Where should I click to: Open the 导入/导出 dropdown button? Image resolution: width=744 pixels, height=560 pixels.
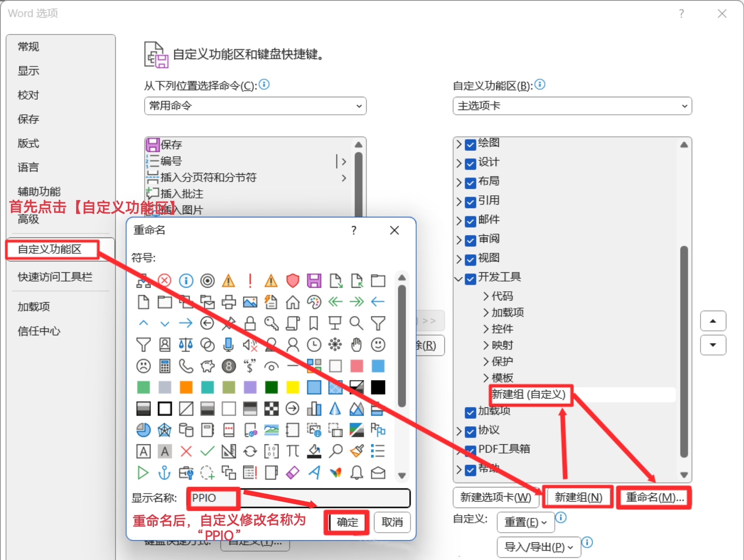click(539, 547)
